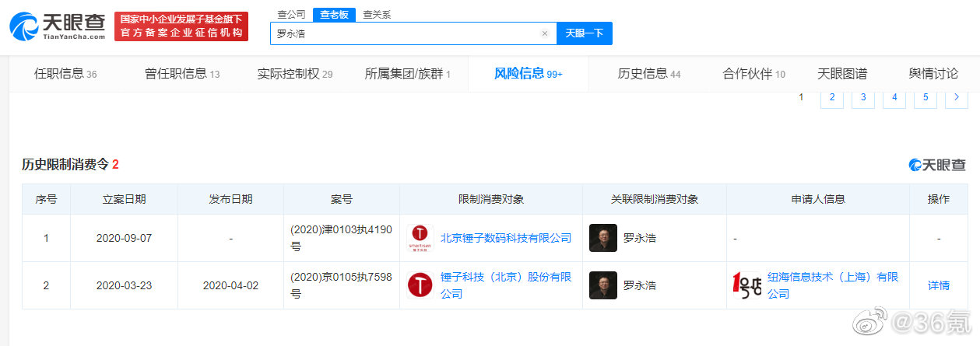Open Smartisan logo for 锤子科技（北京）股份有限公司
980x346 pixels.
point(420,285)
